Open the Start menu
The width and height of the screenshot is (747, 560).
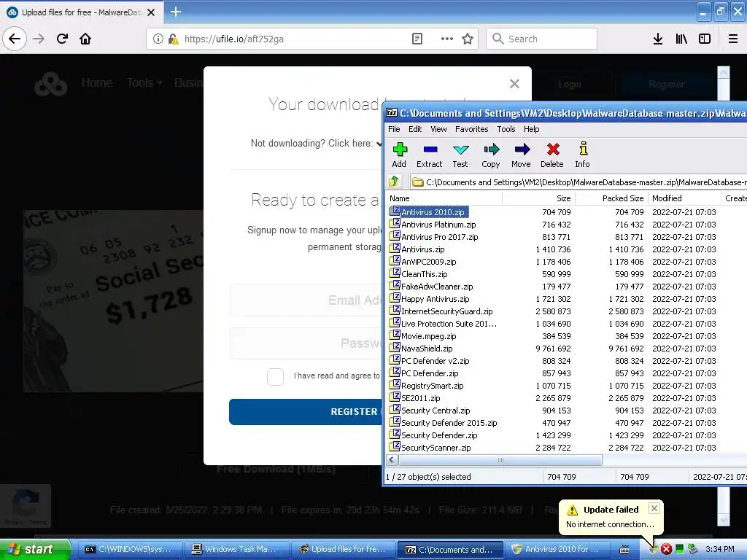34,549
